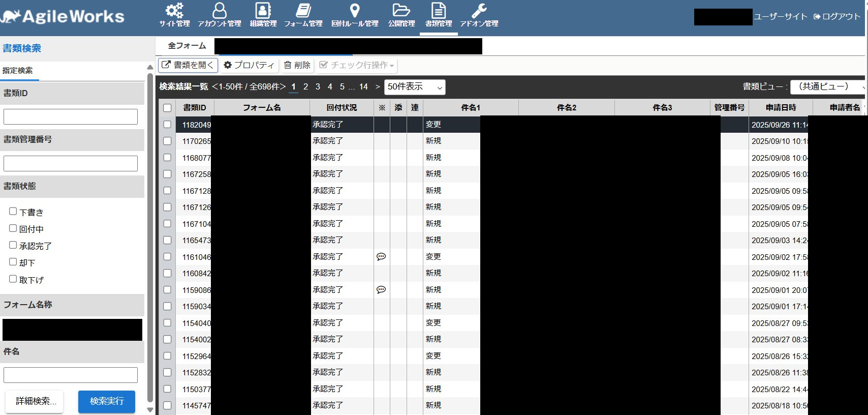The height and width of the screenshot is (415, 868).
Task: Toggle select-all checkbox in table header
Action: coord(167,108)
